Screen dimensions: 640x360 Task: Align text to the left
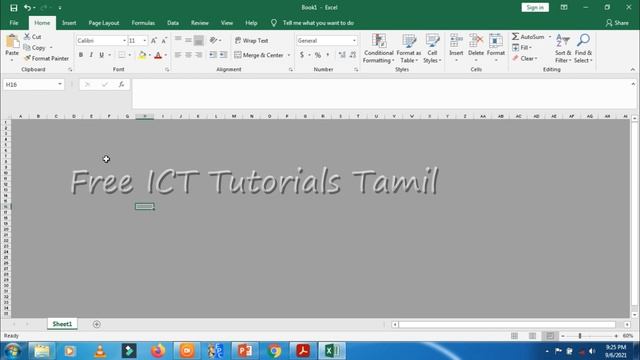pos(178,55)
